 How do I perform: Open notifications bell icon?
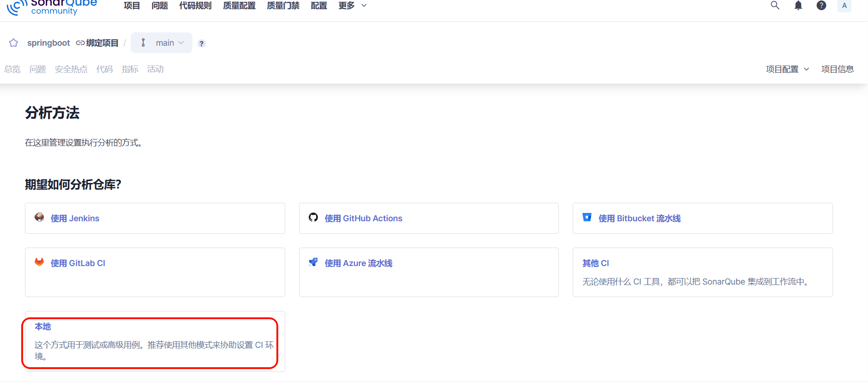[x=798, y=6]
